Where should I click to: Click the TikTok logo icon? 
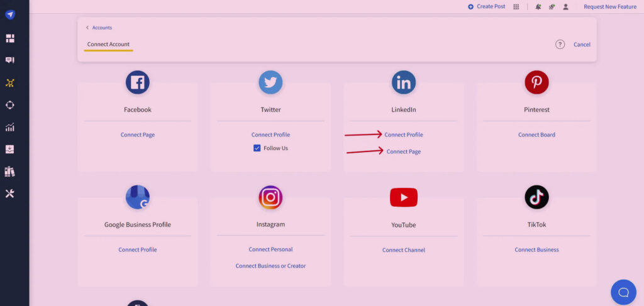[x=537, y=197]
